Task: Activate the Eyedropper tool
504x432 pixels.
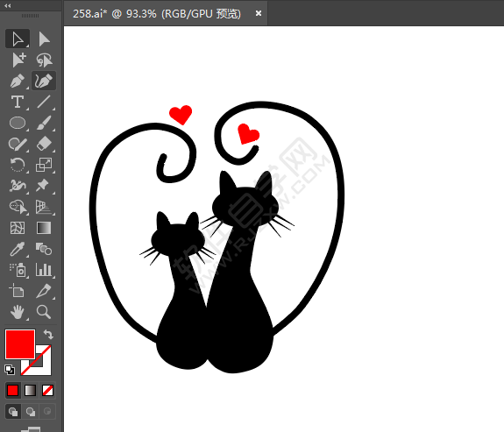Action: pos(18,249)
